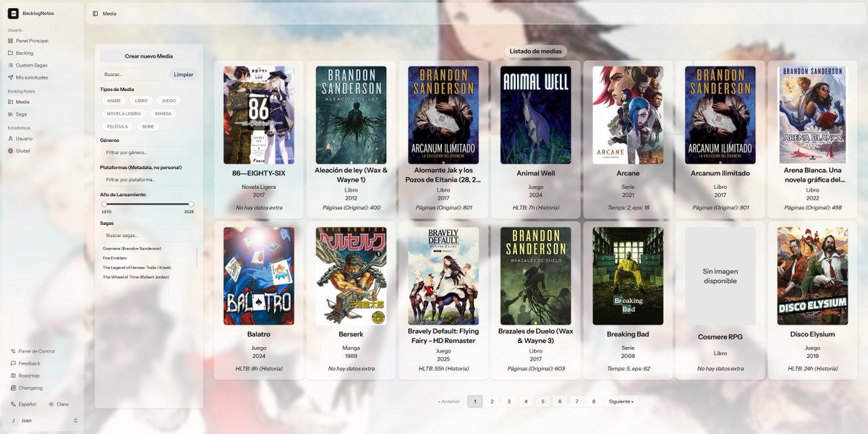Click Crear nuevo Media button
The width and height of the screenshot is (868, 434).
click(x=148, y=56)
